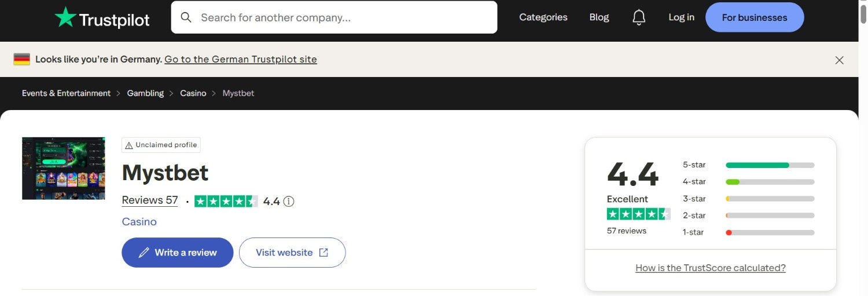Open the notifications bell
The height and width of the screenshot is (296, 868).
pos(639,17)
